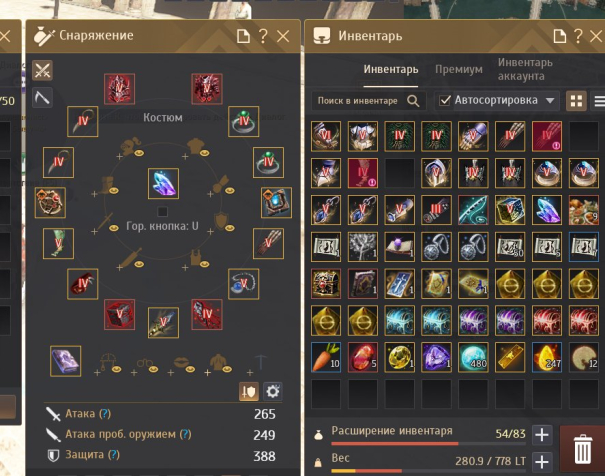
Task: Select the carrot item in inventory
Action: pyautogui.click(x=326, y=357)
